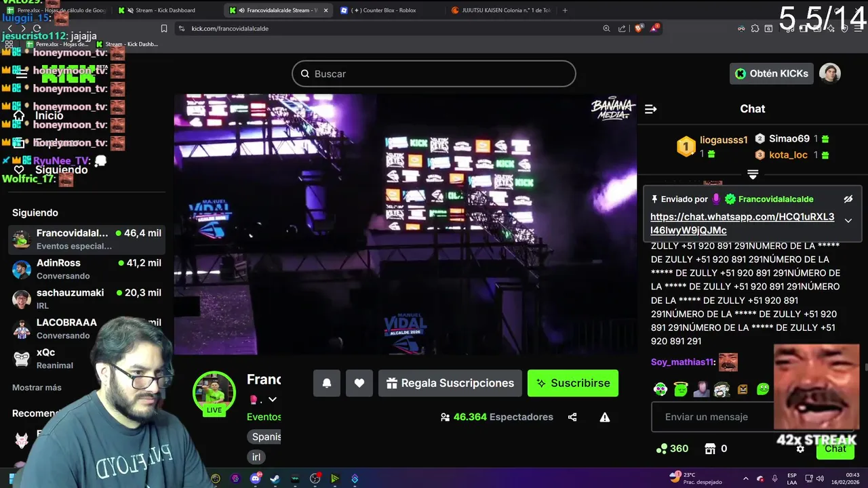The image size is (868, 488).
Task: Open the weather widget showing 23°C
Action: tap(694, 479)
